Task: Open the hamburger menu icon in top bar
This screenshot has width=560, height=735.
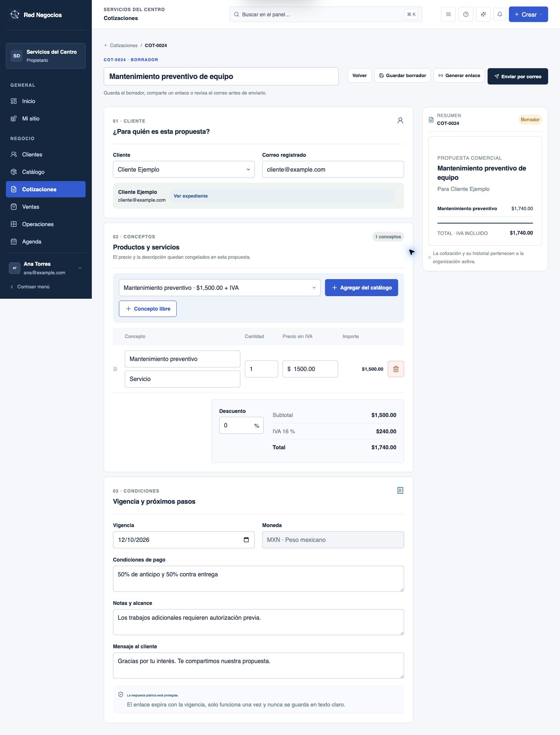Action: point(449,14)
